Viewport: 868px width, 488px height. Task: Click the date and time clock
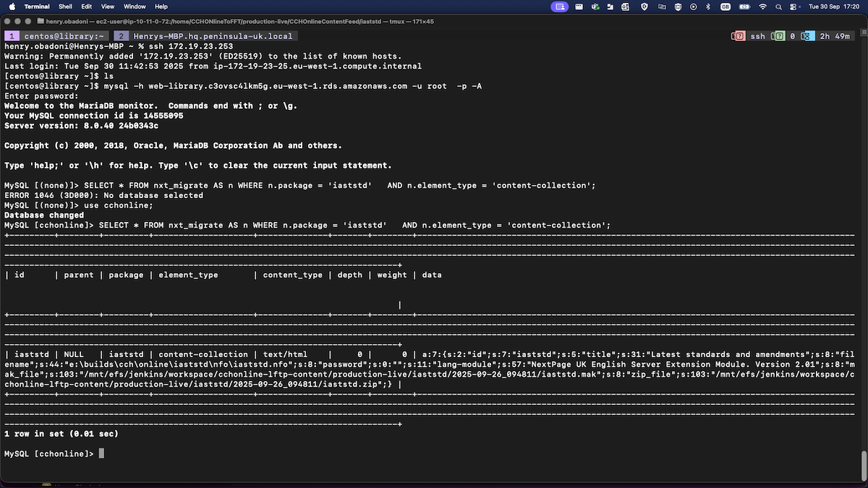pyautogui.click(x=835, y=7)
